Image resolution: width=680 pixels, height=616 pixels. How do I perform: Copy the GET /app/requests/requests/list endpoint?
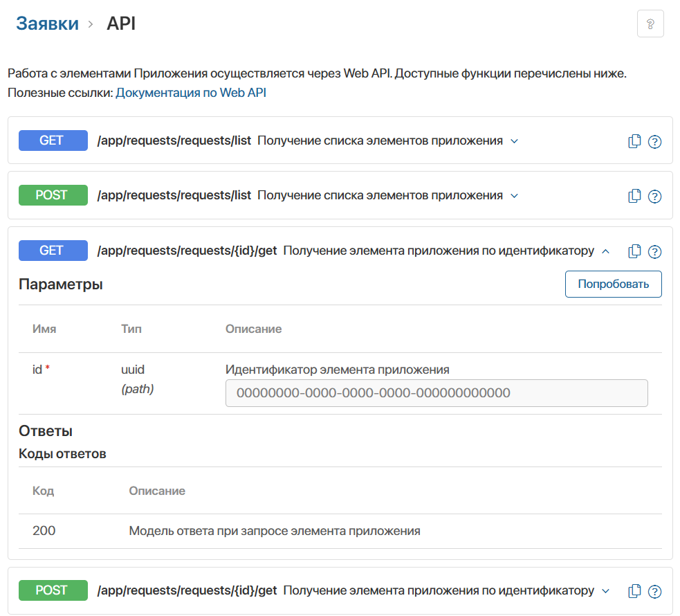tap(634, 141)
